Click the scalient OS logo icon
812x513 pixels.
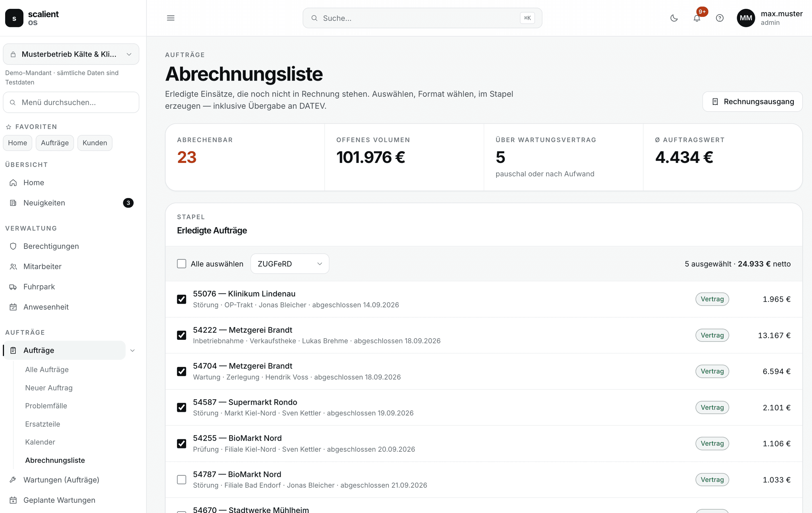coord(14,18)
